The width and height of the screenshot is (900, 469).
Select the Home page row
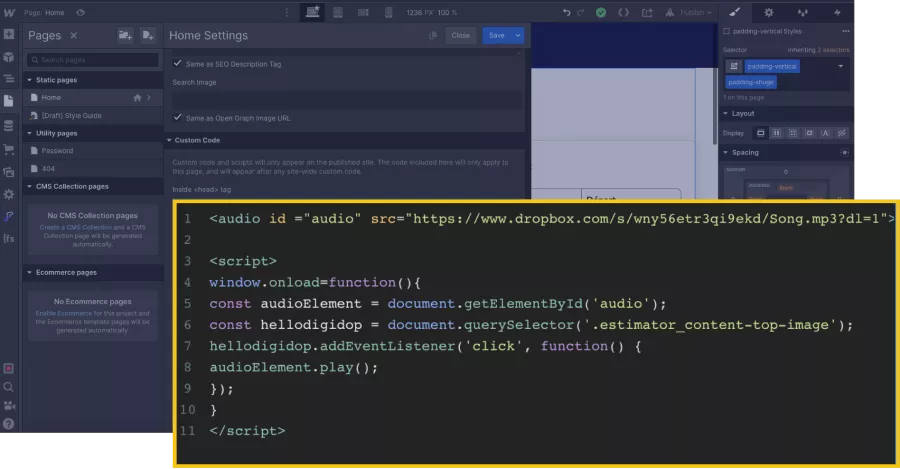tap(92, 98)
